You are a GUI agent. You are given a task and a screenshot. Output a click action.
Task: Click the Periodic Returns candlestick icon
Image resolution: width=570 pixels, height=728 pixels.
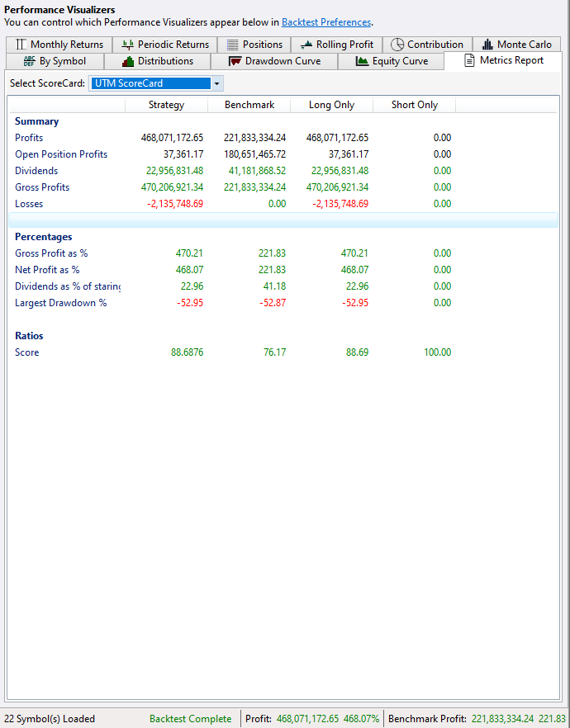coord(127,45)
